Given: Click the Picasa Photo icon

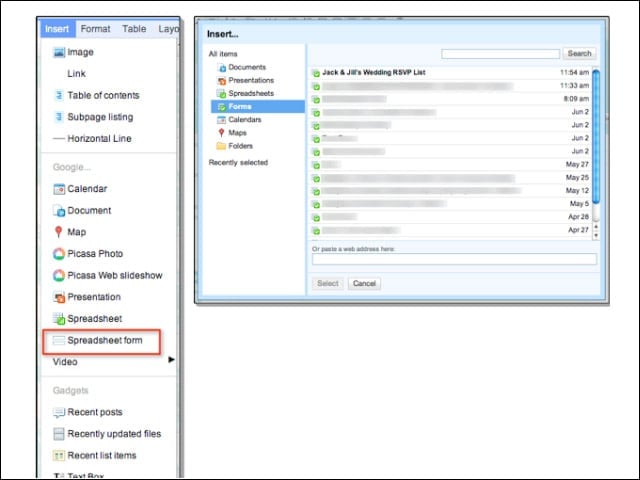Looking at the screenshot, I should coord(59,254).
